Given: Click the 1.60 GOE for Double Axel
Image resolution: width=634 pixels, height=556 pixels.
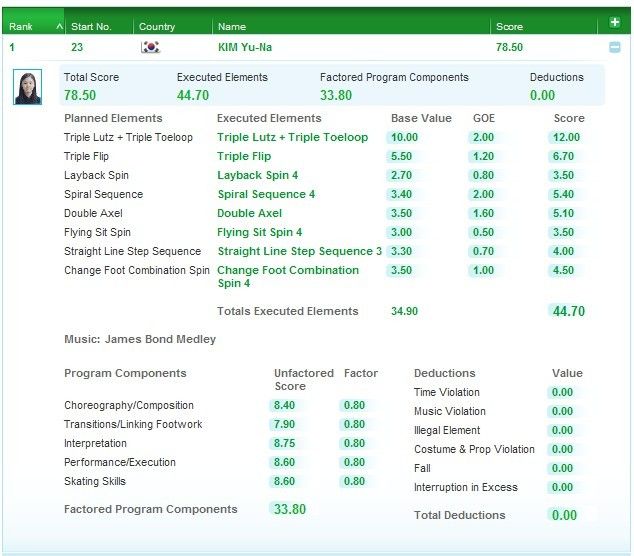Looking at the screenshot, I should 483,214.
